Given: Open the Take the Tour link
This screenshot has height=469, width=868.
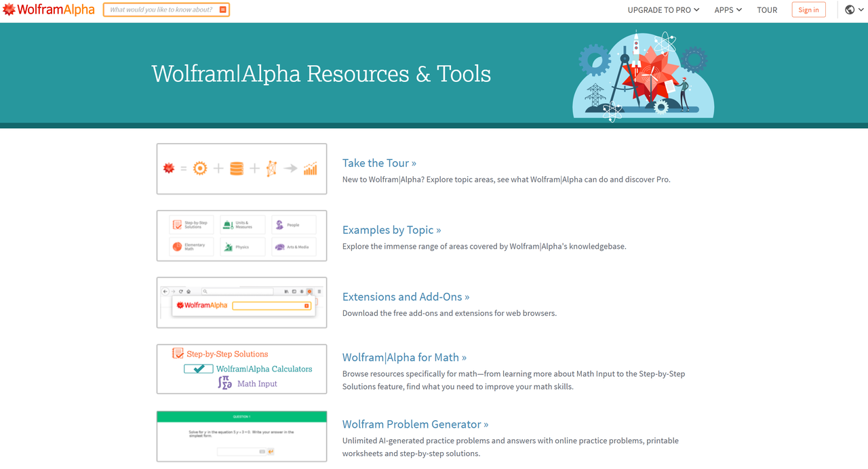Looking at the screenshot, I should coord(379,163).
